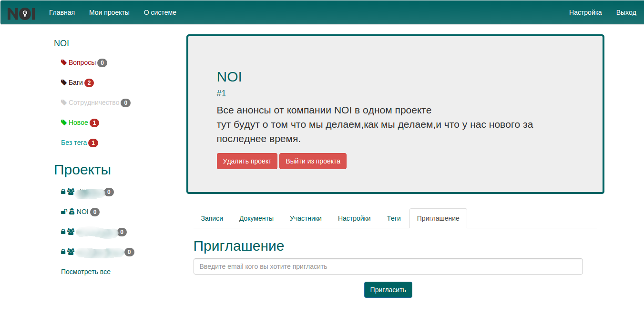Click the NOI title in project banner
This screenshot has height=316, width=644.
coord(229,77)
